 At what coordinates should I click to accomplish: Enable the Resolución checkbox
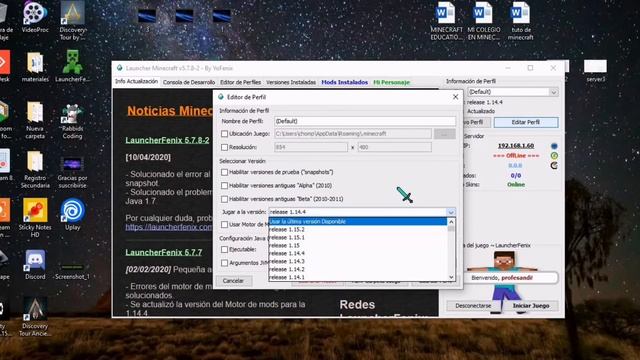[x=224, y=147]
